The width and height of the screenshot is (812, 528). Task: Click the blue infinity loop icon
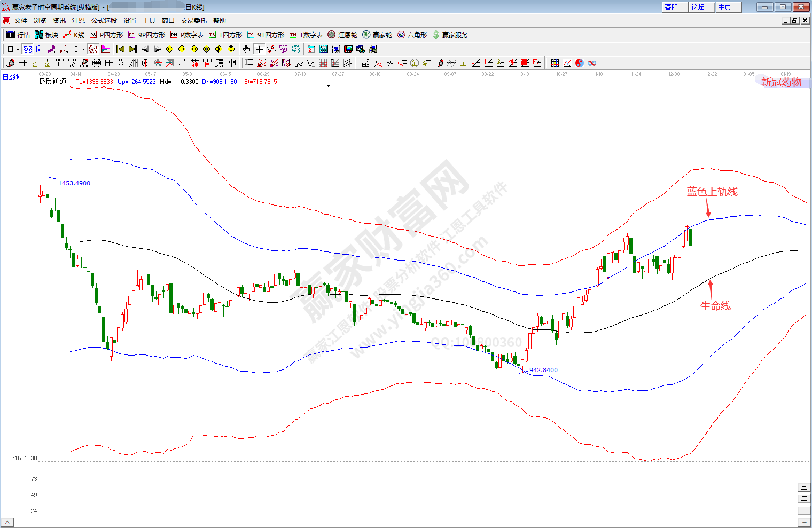coord(592,63)
